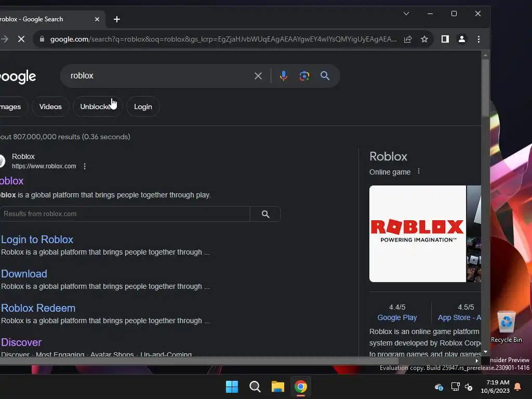The width and height of the screenshot is (532, 399).
Task: Switch to Images results
Action: [x=12, y=107]
